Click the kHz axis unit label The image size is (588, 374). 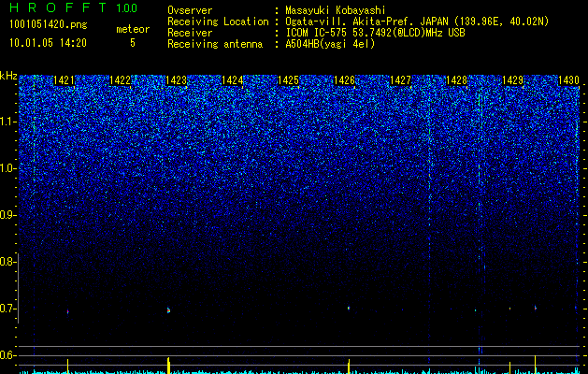pyautogui.click(x=8, y=76)
